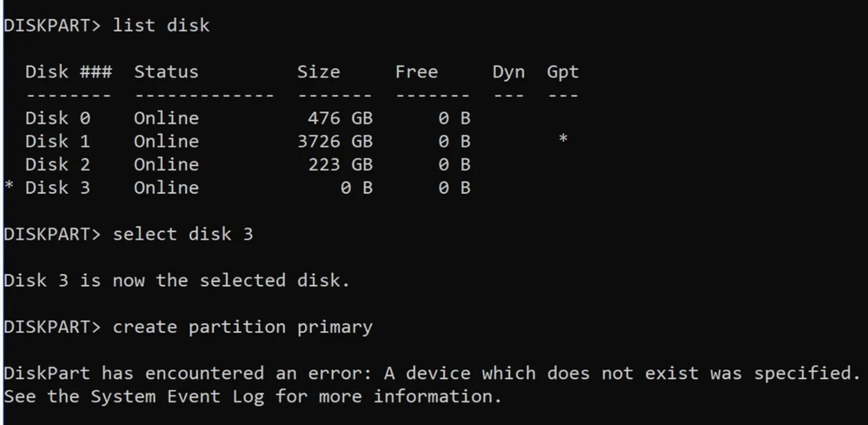Click the "list disk" command text

[162, 25]
